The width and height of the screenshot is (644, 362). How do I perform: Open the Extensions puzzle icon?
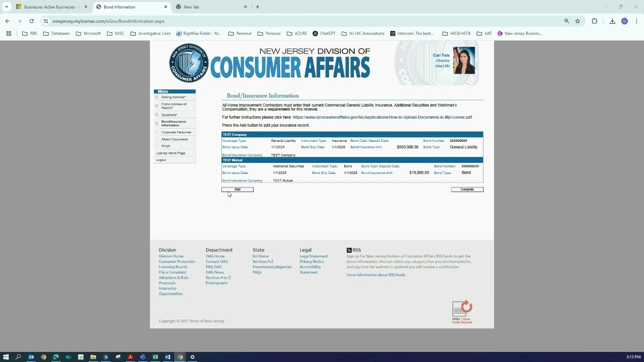[x=595, y=21]
